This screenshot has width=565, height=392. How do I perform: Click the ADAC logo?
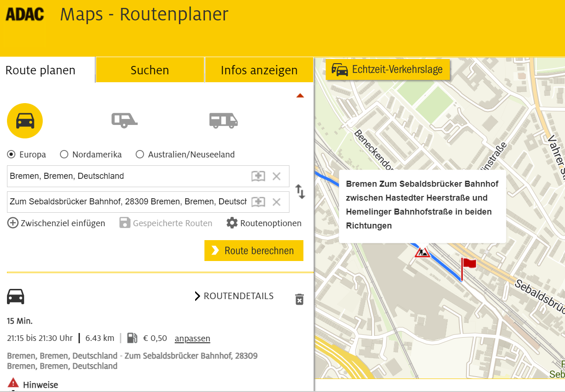click(25, 14)
